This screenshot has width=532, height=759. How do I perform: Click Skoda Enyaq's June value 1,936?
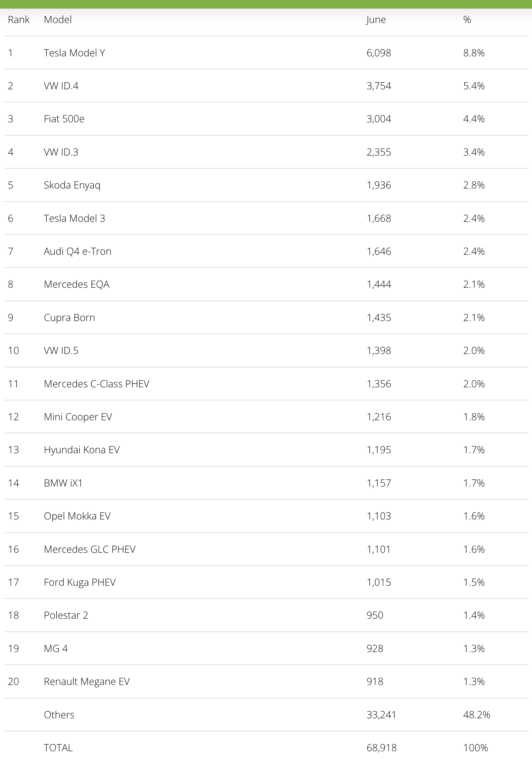click(379, 185)
